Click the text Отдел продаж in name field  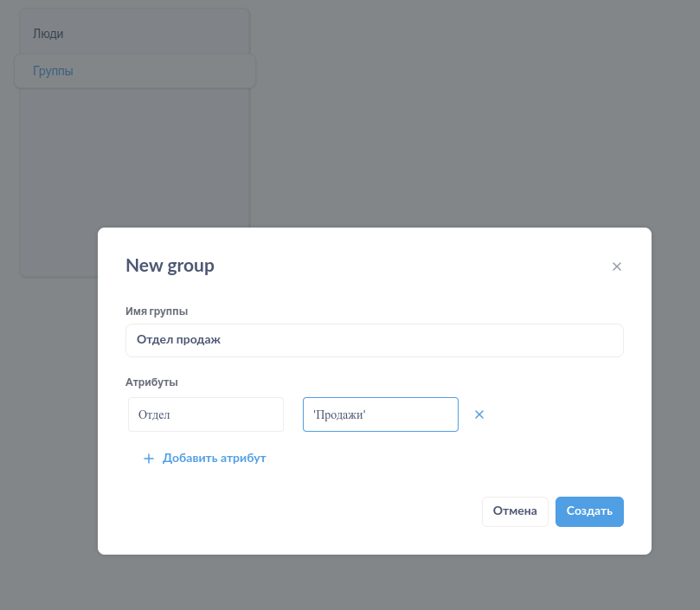click(178, 340)
